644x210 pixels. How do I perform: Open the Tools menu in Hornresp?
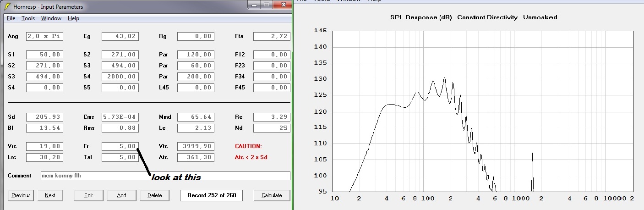(x=28, y=18)
